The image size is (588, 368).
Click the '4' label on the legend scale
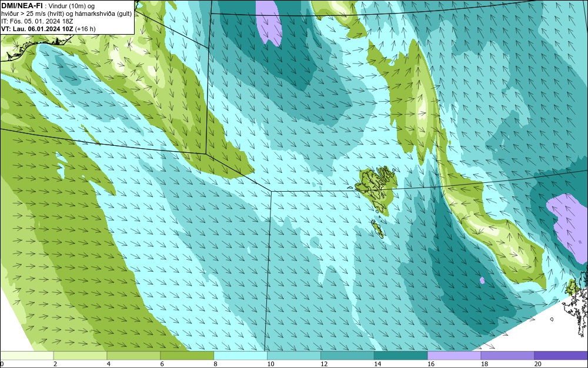(109, 364)
